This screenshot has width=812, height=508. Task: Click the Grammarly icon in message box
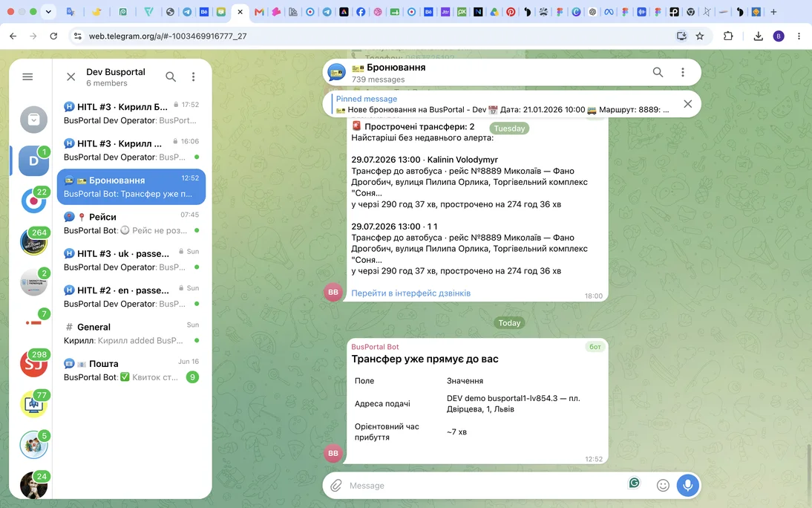pyautogui.click(x=634, y=483)
